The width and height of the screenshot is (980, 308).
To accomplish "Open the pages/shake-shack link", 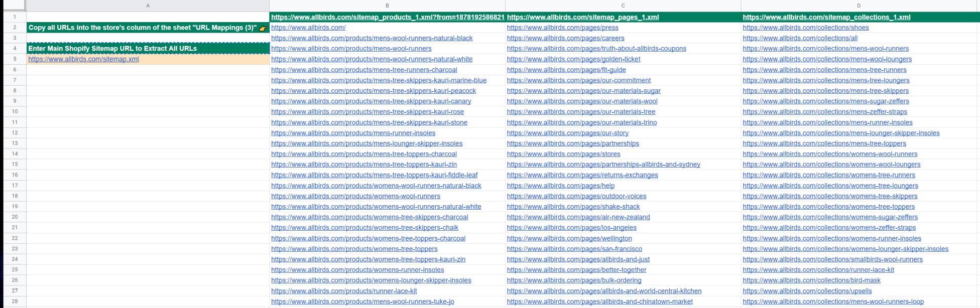I will click(573, 207).
